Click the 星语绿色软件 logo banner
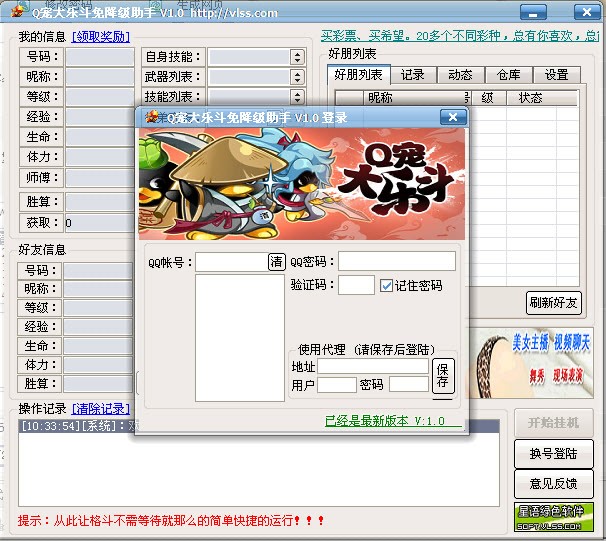606x541 pixels. 554,517
